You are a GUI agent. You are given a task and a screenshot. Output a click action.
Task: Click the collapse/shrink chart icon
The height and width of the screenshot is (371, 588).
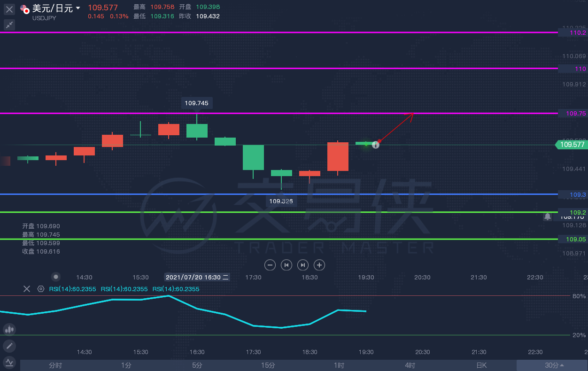[9, 25]
